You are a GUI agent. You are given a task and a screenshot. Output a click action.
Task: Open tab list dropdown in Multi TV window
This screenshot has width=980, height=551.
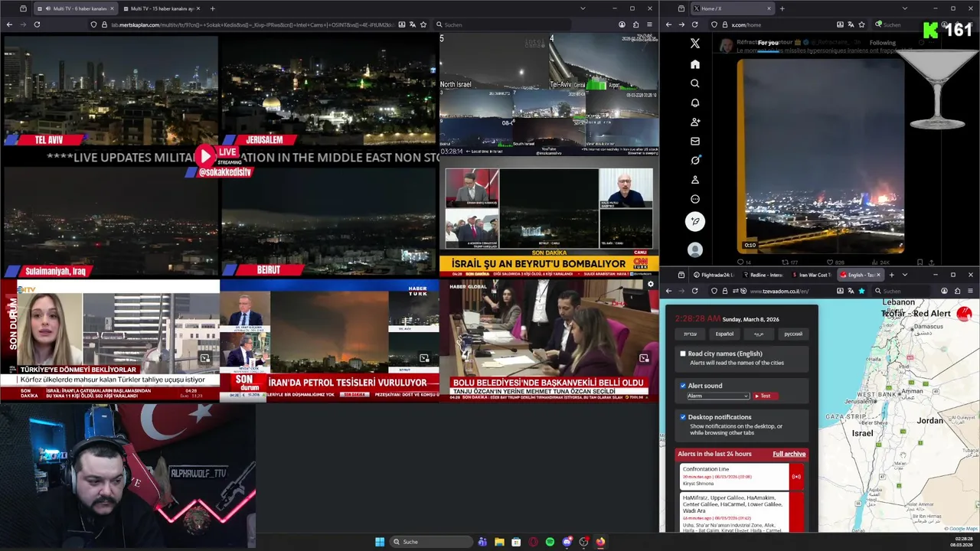tap(583, 8)
